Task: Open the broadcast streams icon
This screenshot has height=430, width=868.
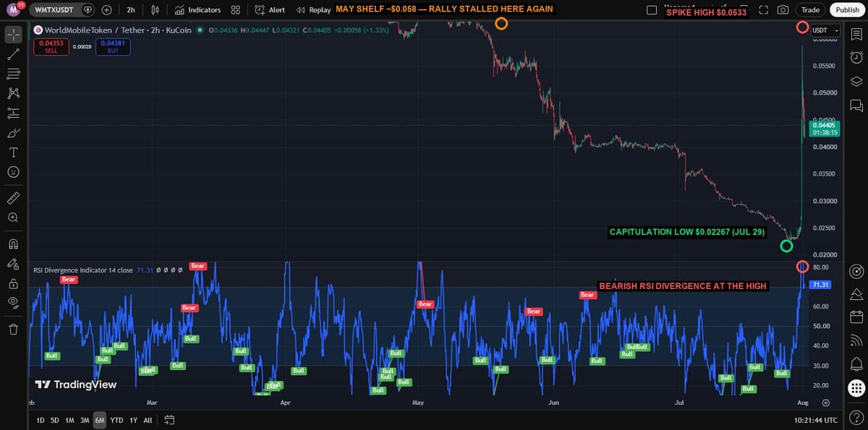Action: click(856, 340)
